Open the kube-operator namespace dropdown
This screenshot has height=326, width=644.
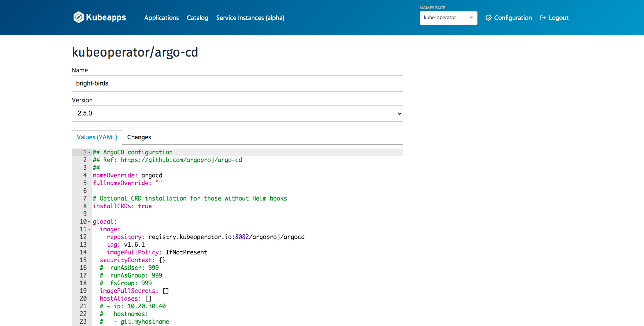(448, 18)
